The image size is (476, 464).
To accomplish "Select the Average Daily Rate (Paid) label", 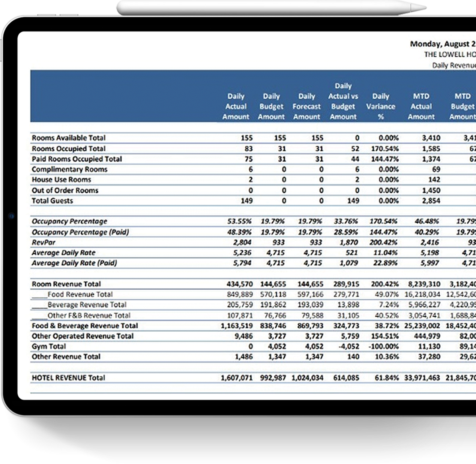I will (x=74, y=263).
